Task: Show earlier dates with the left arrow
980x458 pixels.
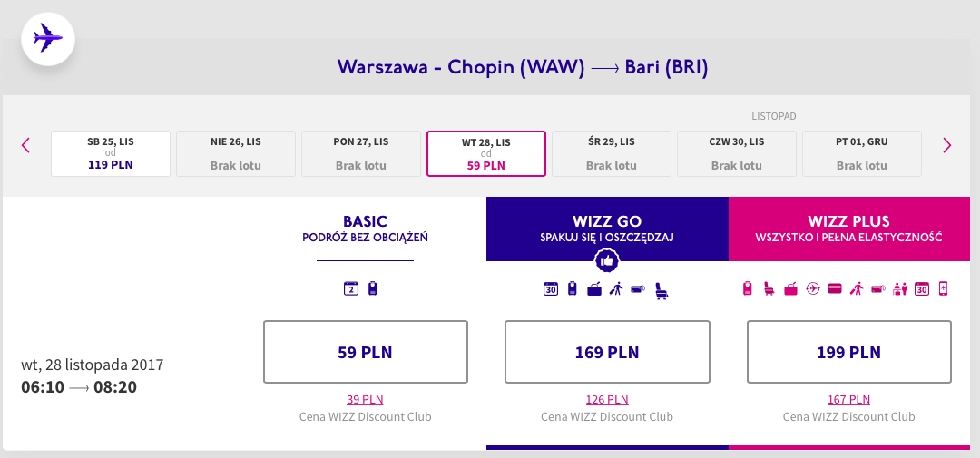Action: 25,146
